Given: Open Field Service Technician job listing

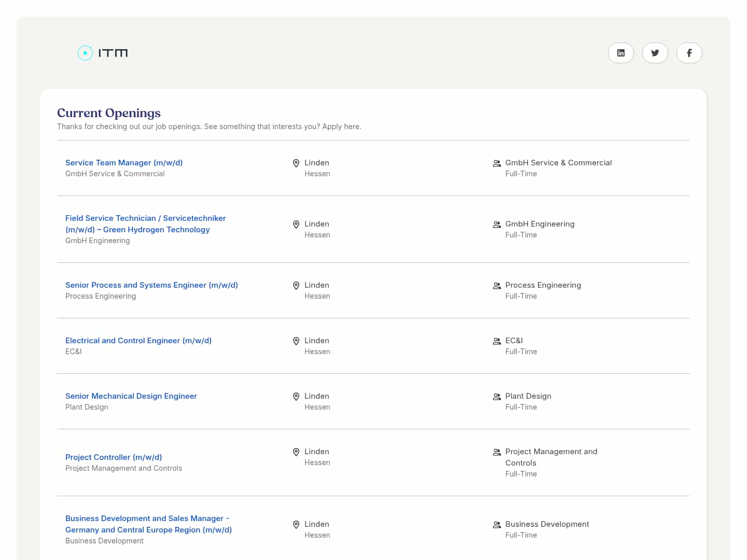Looking at the screenshot, I should 145,224.
